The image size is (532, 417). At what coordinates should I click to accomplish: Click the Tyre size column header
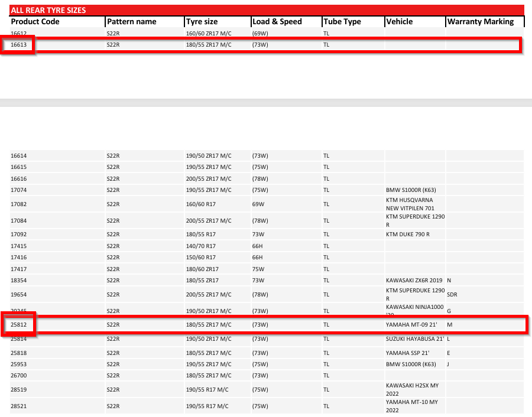202,22
